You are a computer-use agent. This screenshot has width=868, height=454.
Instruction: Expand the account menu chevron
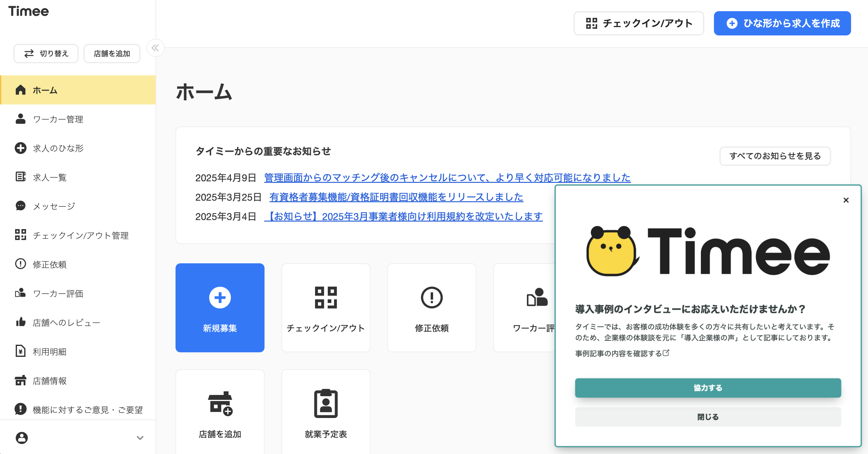click(140, 438)
